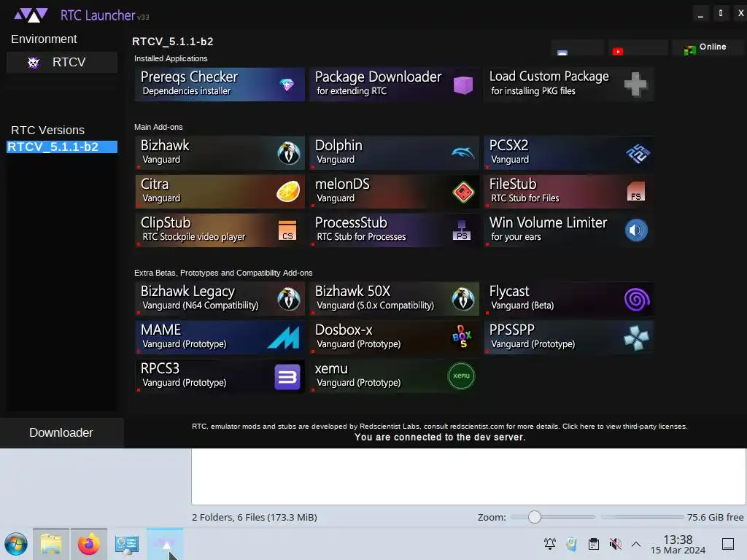Click the show desktop button in tray
The width and height of the screenshot is (747, 560).
pyautogui.click(x=727, y=544)
